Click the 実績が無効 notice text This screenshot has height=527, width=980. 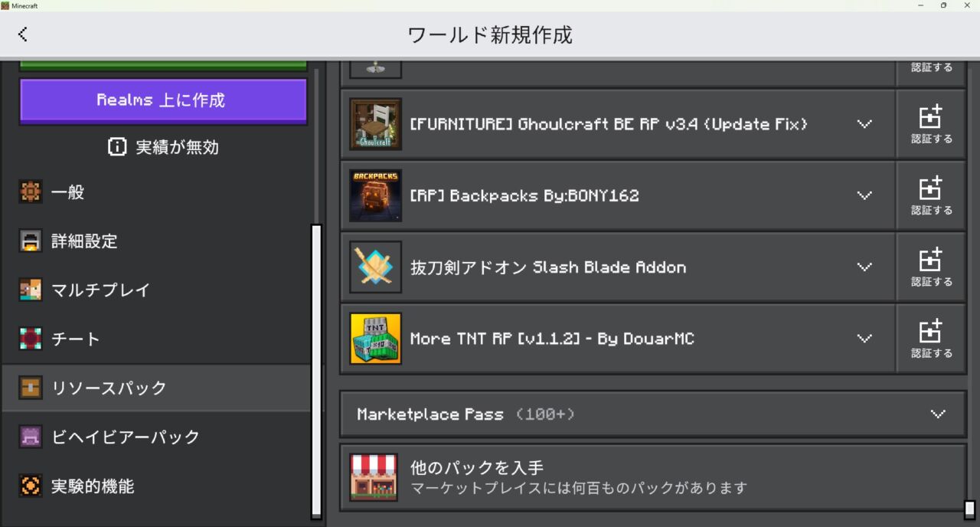tap(178, 147)
